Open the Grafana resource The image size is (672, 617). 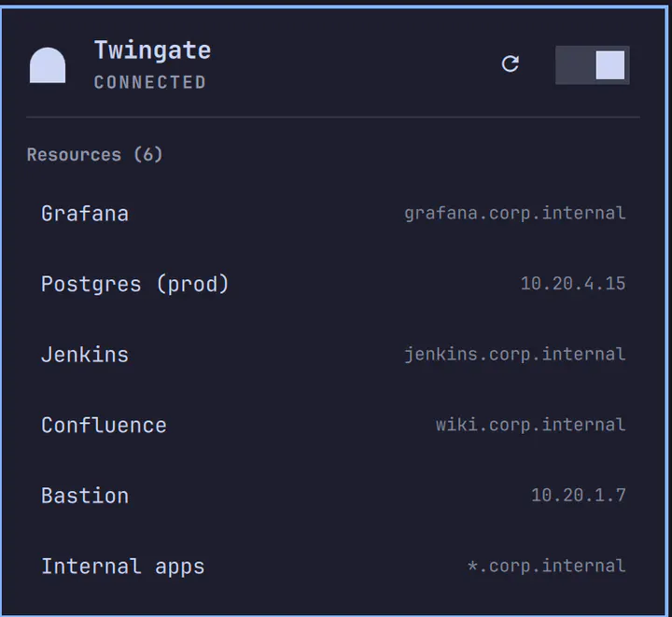point(333,214)
